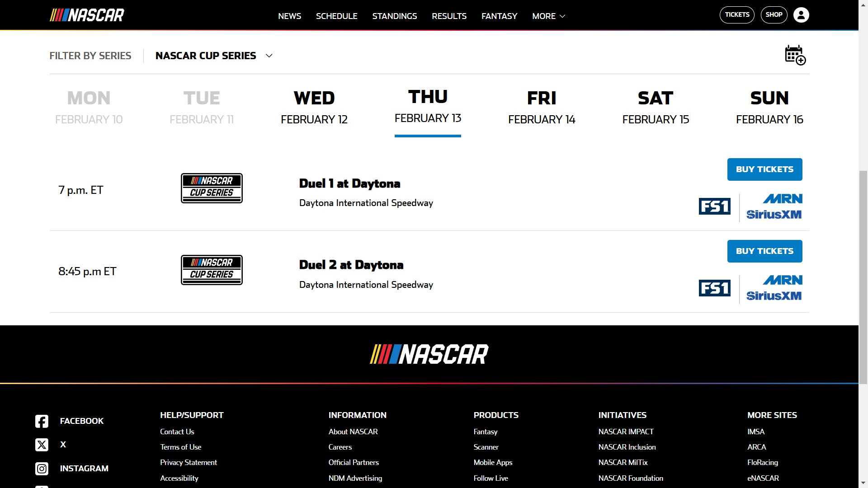868x488 pixels.
Task: Open Accessibility footer link
Action: (x=179, y=478)
